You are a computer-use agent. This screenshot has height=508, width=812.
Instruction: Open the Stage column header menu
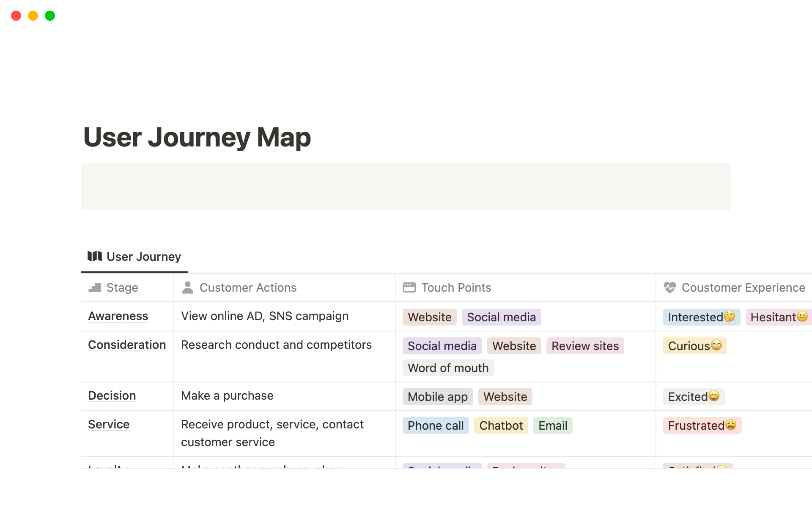(x=122, y=287)
